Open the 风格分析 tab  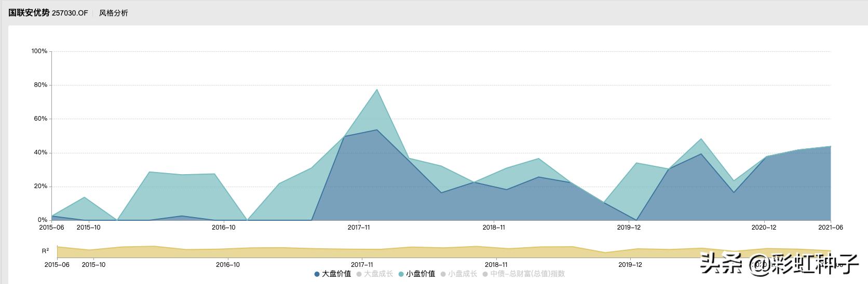[113, 13]
